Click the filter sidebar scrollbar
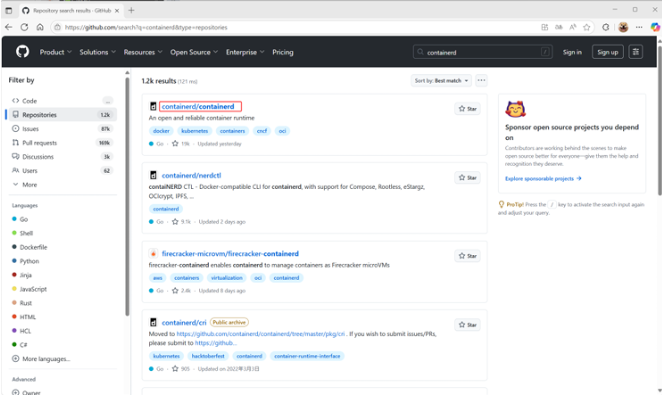The width and height of the screenshot is (662, 409). point(127,196)
